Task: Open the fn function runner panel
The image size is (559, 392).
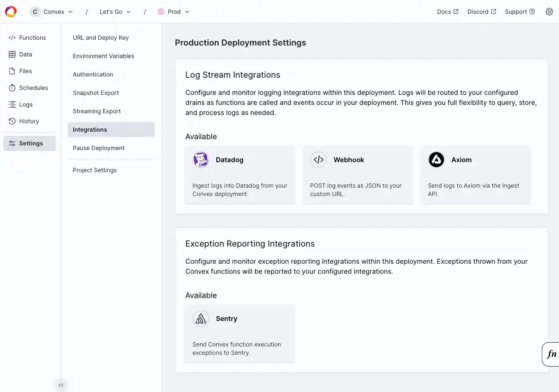Action: click(551, 354)
